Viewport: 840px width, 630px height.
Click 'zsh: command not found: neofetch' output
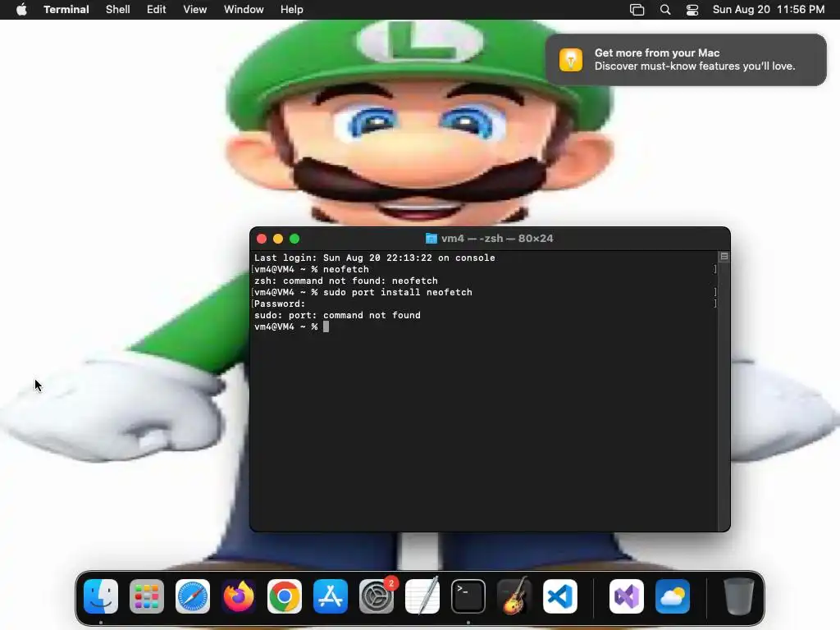pos(345,281)
